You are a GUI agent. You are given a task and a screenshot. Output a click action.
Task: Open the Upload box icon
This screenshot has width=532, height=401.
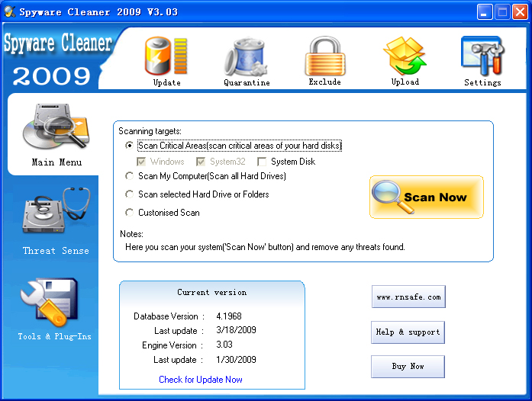405,56
